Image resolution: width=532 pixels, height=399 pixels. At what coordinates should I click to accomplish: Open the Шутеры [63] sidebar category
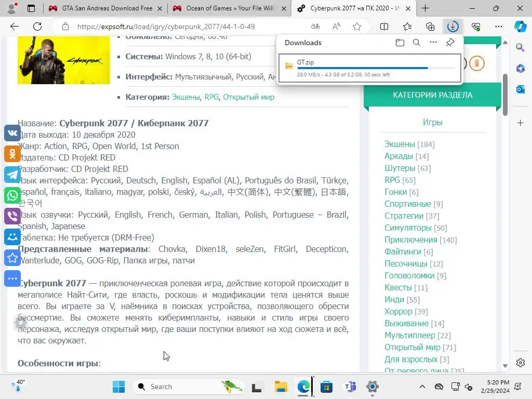point(407,168)
